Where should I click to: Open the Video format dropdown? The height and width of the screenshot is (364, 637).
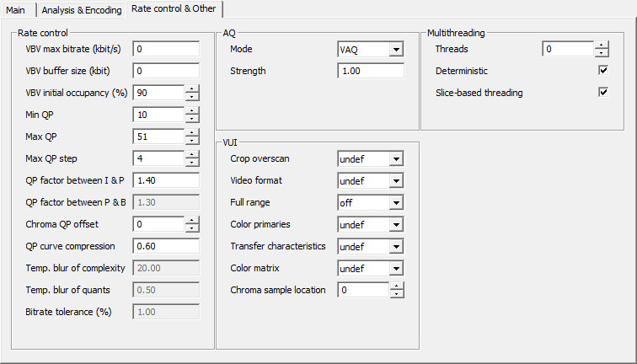click(x=397, y=180)
